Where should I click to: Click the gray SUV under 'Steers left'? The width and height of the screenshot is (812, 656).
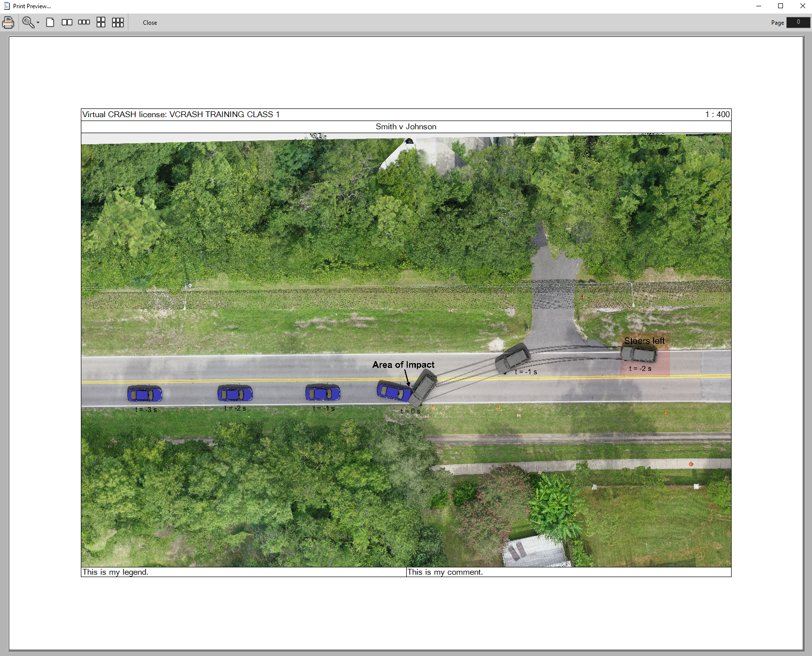click(x=639, y=354)
